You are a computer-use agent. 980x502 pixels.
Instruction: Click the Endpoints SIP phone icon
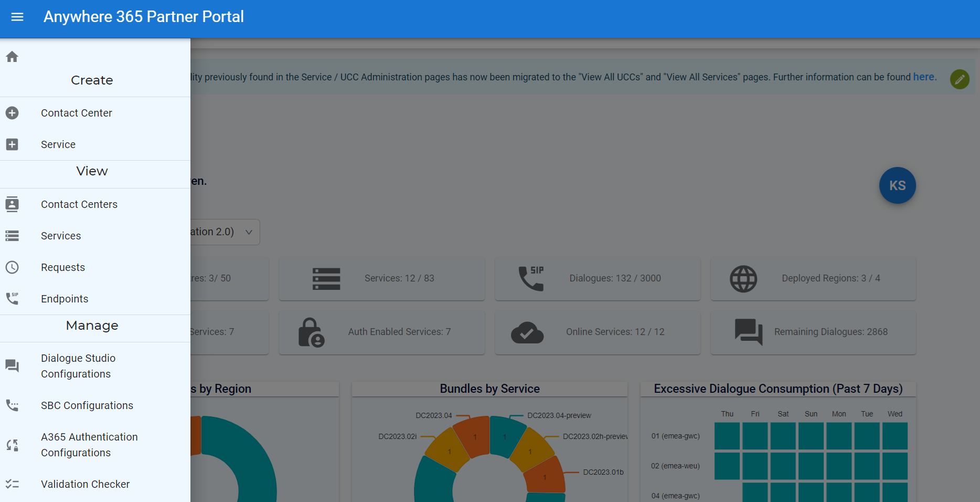pyautogui.click(x=12, y=299)
